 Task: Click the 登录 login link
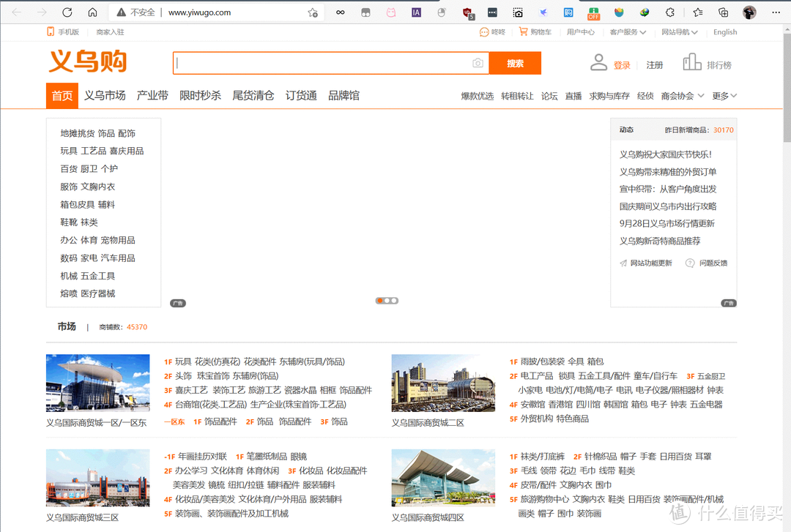coord(622,65)
